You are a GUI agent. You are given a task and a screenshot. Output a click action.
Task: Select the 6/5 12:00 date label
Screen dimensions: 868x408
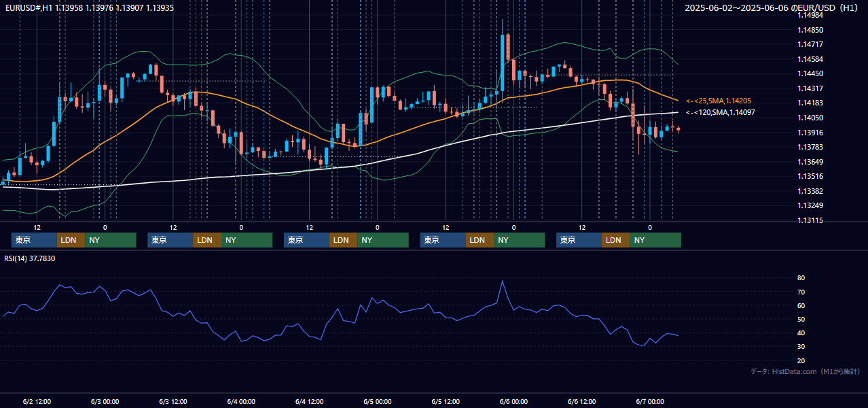pyautogui.click(x=446, y=401)
